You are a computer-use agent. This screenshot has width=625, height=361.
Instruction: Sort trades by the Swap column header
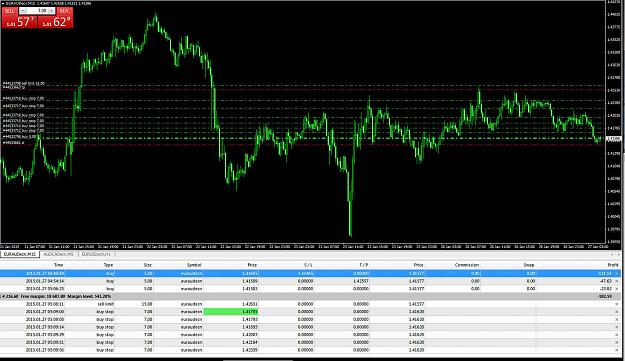[529, 265]
